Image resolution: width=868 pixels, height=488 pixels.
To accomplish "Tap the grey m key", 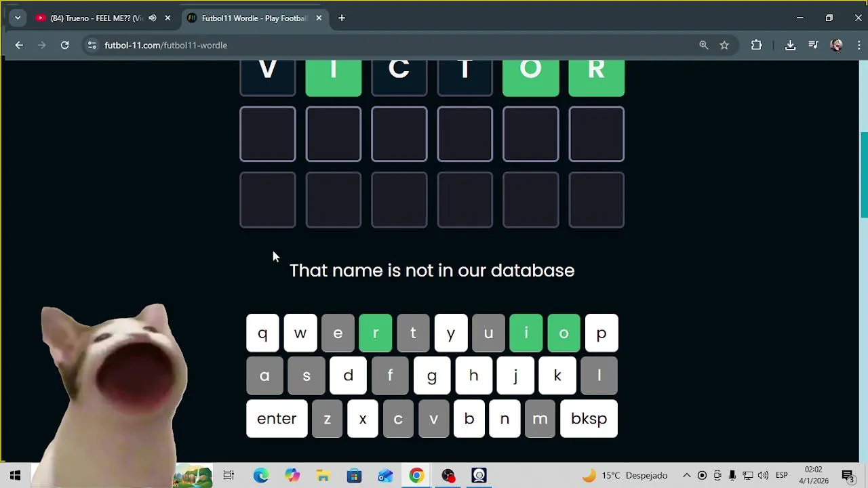I will pos(540,419).
